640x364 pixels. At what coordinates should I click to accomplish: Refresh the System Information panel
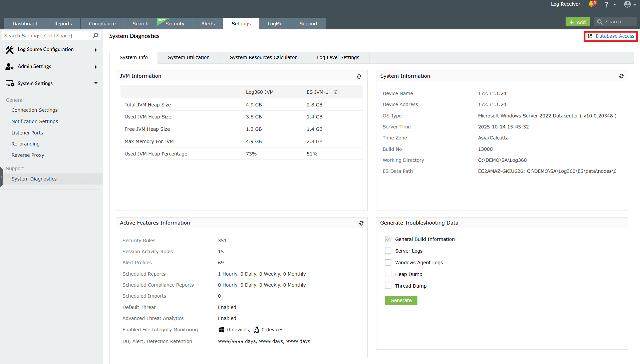[x=621, y=76]
